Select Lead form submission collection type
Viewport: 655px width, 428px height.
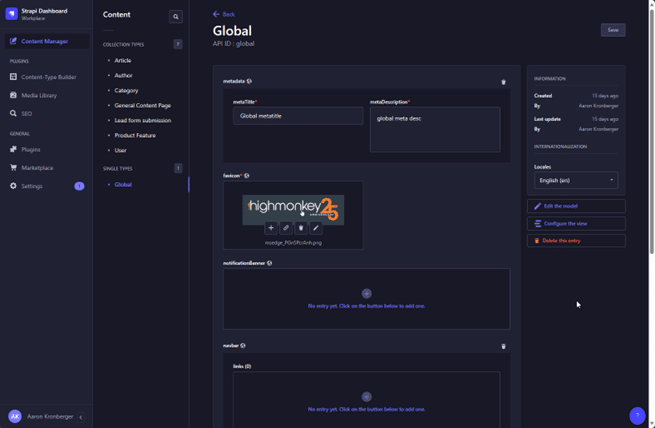[x=142, y=121]
